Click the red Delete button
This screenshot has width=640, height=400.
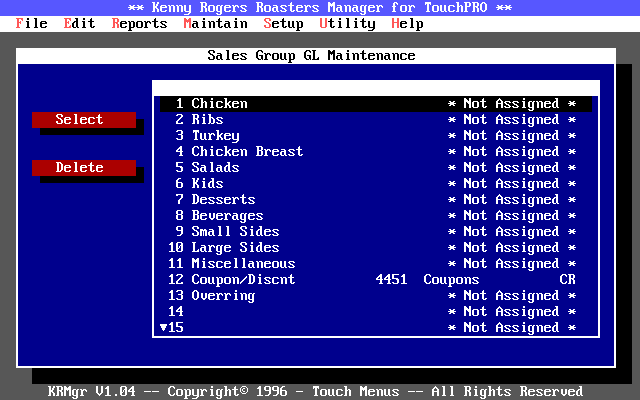pyautogui.click(x=84, y=168)
